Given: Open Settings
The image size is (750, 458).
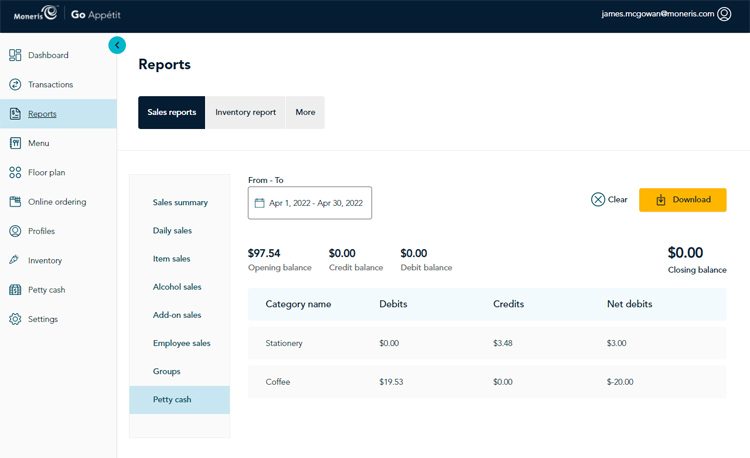Looking at the screenshot, I should click(43, 319).
